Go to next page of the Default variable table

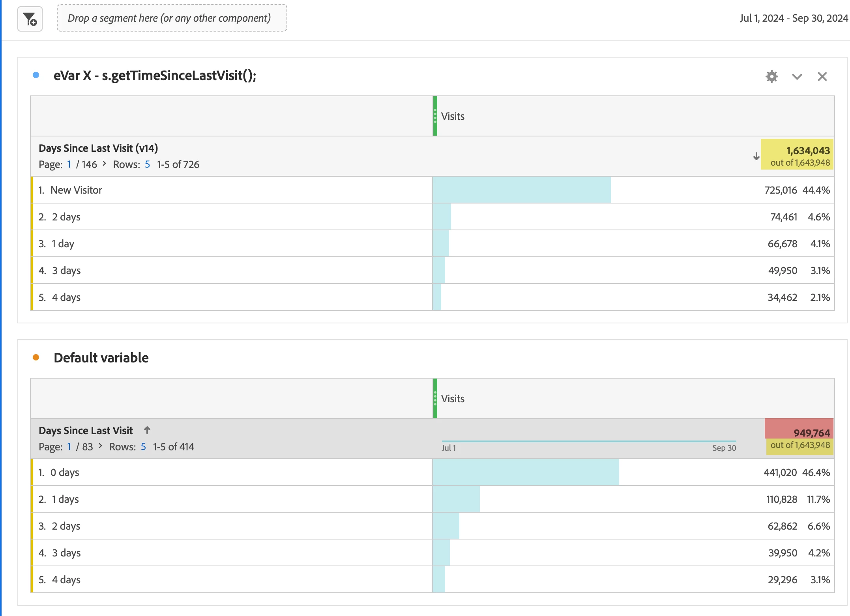point(100,446)
